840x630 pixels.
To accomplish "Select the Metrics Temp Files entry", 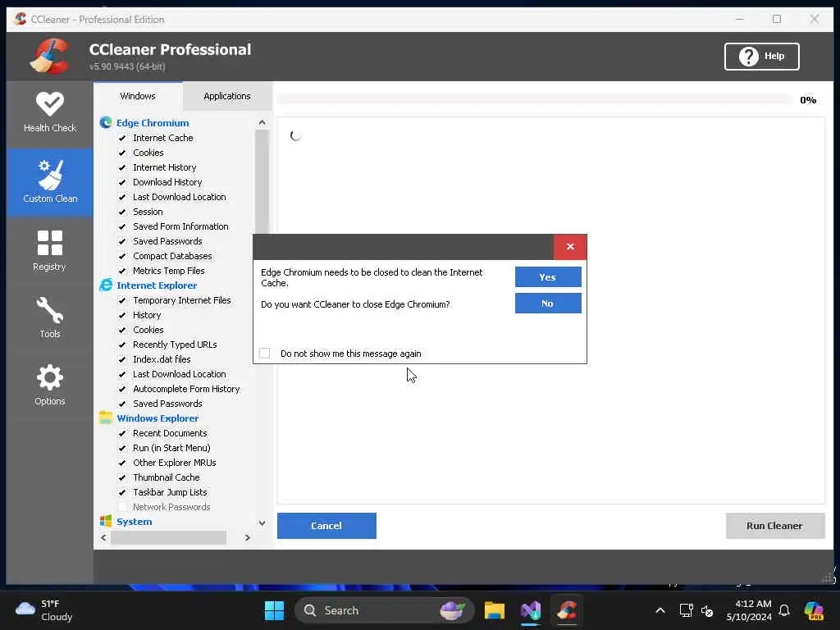I will coord(169,271).
